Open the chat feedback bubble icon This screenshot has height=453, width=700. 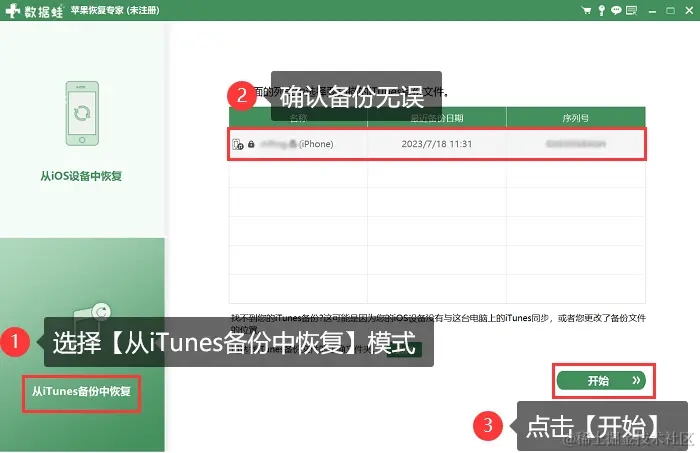(x=616, y=10)
